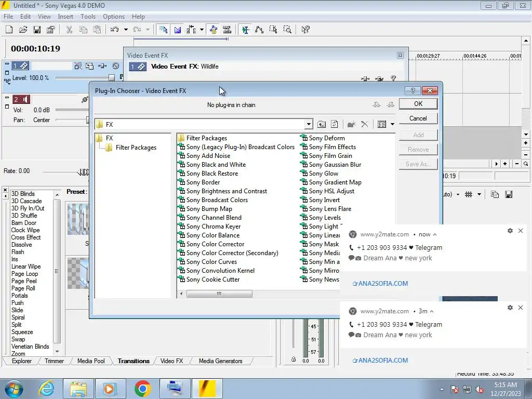Toggle Ignore Event Grouping button

pos(227,30)
